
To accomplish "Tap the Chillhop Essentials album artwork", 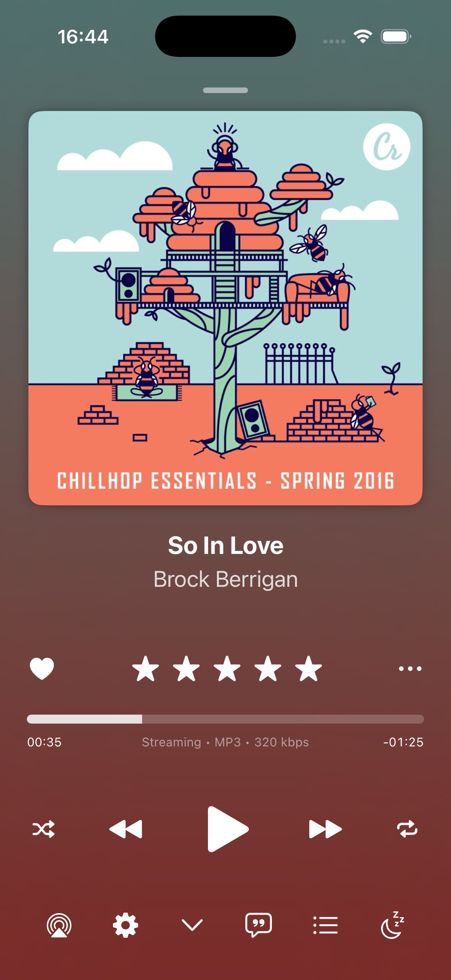I will click(x=225, y=308).
